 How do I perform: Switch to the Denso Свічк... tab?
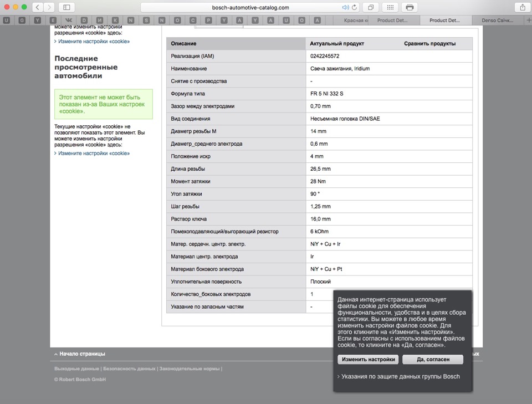pyautogui.click(x=498, y=21)
